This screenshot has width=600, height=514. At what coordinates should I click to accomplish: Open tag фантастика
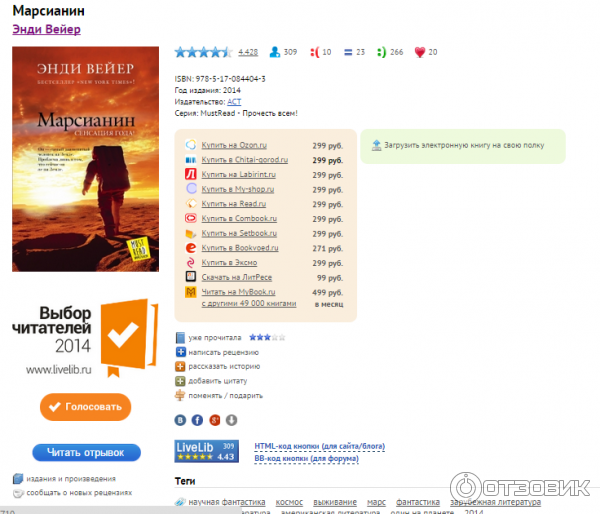click(418, 502)
